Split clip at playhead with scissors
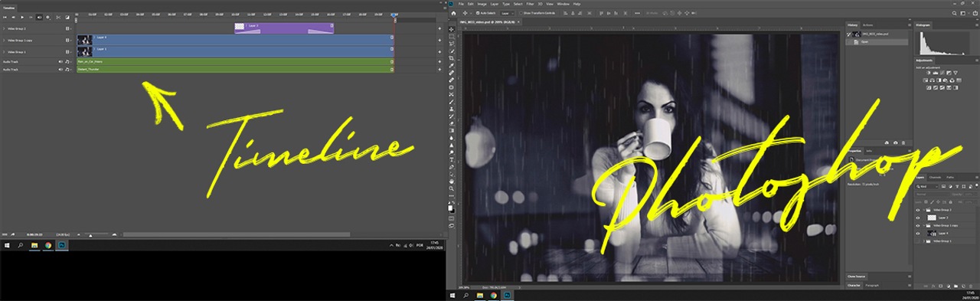Viewport: 980px width, 301px height. (x=58, y=17)
